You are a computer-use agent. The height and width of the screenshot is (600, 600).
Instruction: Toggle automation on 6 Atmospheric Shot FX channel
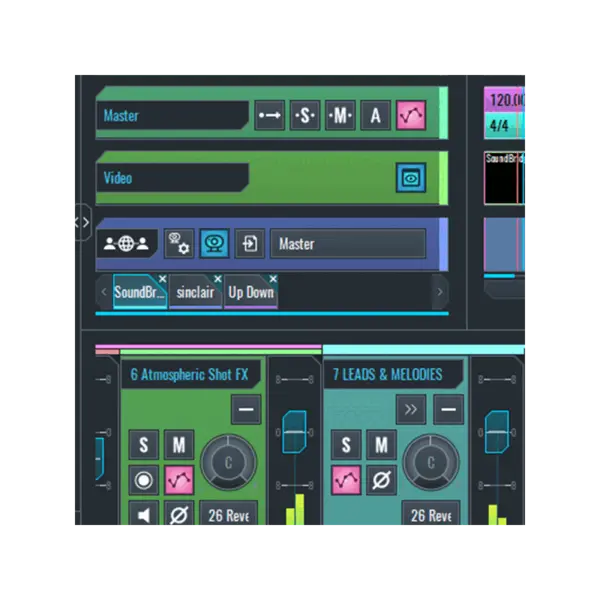(179, 480)
